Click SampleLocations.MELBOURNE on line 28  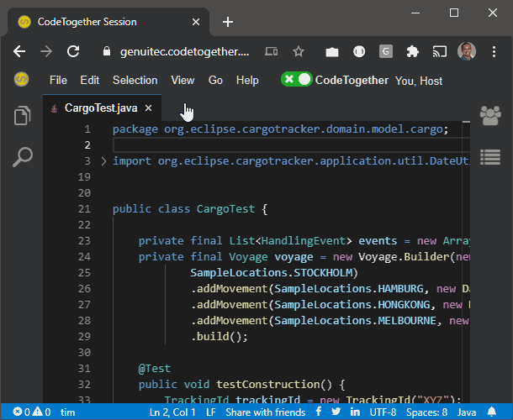pos(355,320)
